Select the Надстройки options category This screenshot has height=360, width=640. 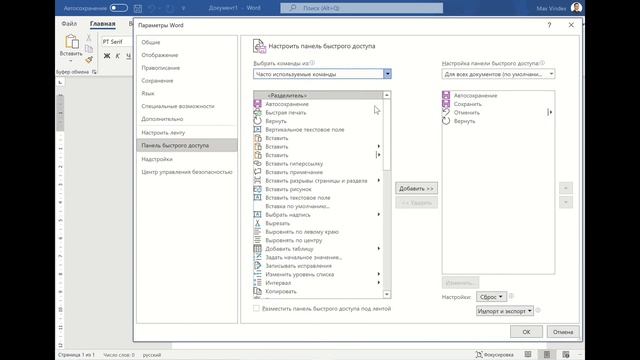point(157,159)
